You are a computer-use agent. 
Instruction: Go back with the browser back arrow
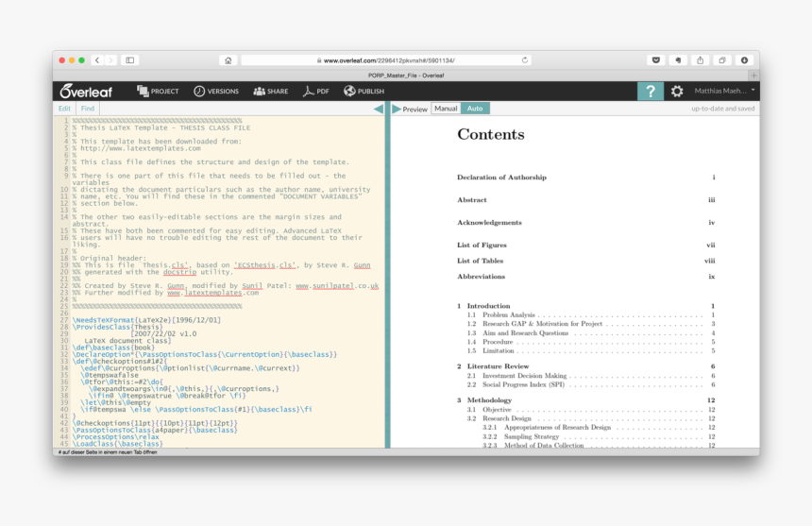click(97, 60)
